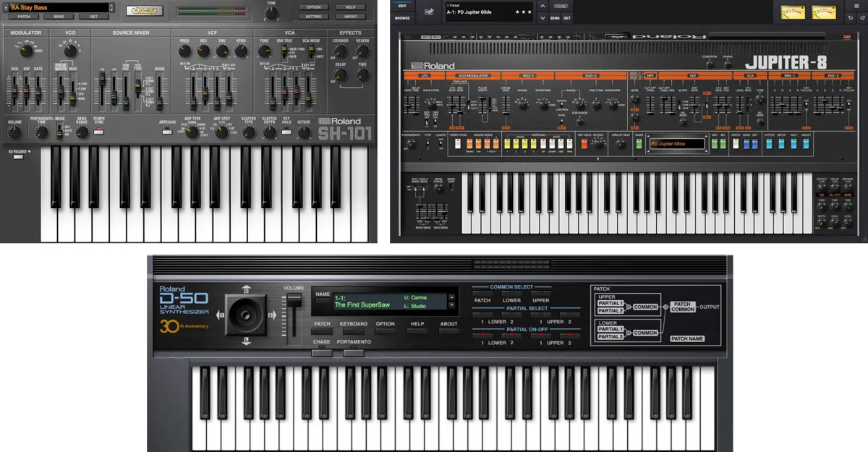Click the SH-101 Arp Type knob
Image resolution: width=868 pixels, height=452 pixels.
point(193,132)
